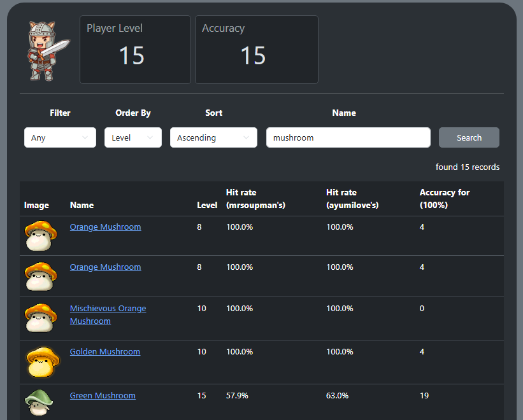Open the Green Mushroom link
This screenshot has height=420, width=523.
click(x=103, y=396)
